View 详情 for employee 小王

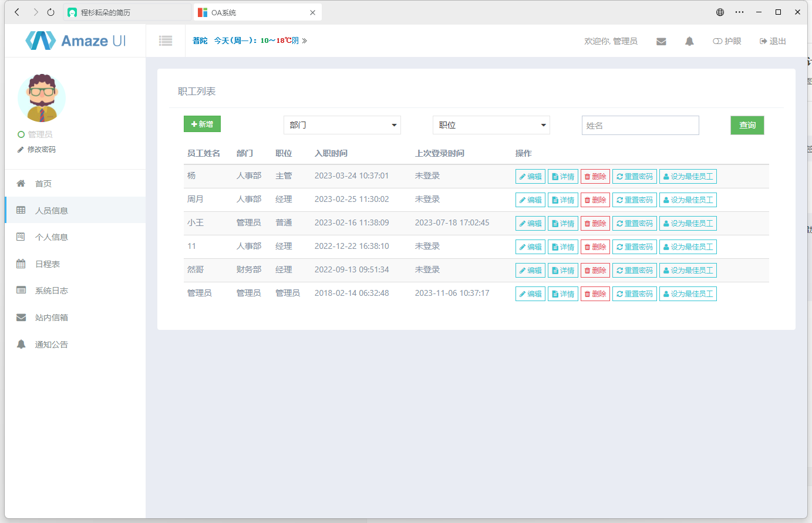[x=563, y=224]
